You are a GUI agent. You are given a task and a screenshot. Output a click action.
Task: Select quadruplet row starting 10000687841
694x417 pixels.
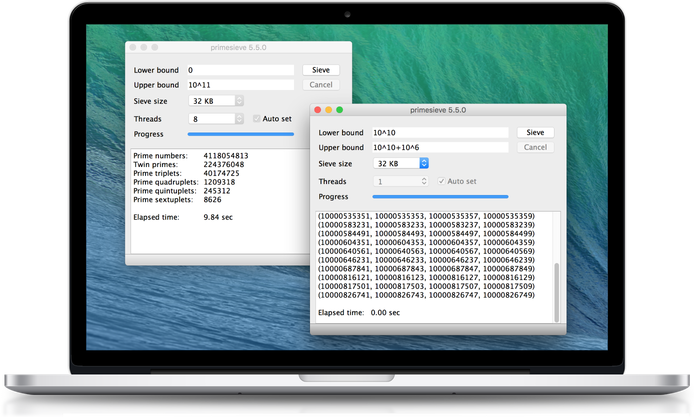(x=427, y=269)
